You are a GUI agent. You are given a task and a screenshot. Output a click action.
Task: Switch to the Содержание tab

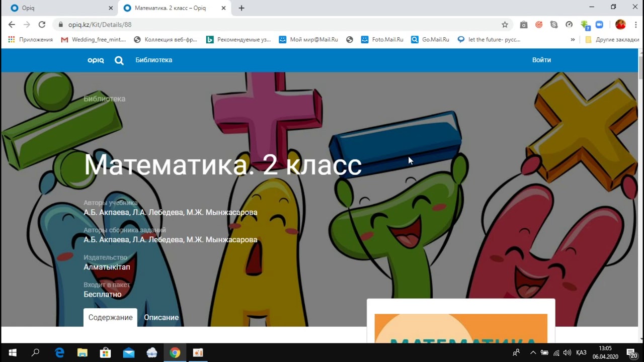pyautogui.click(x=110, y=317)
